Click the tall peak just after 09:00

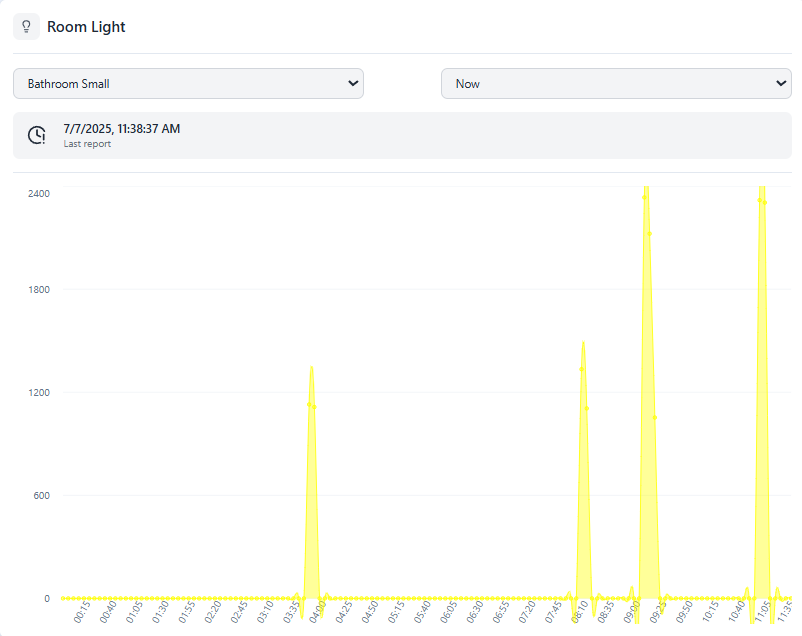(646, 190)
